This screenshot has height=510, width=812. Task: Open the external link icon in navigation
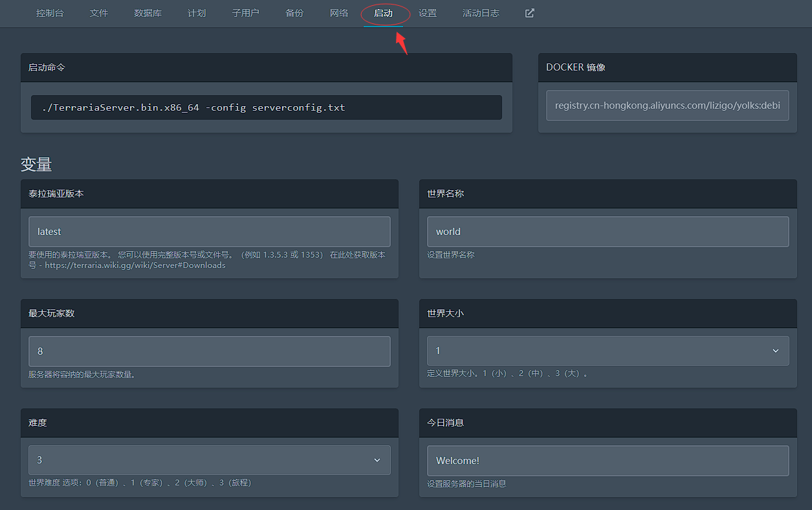(529, 13)
